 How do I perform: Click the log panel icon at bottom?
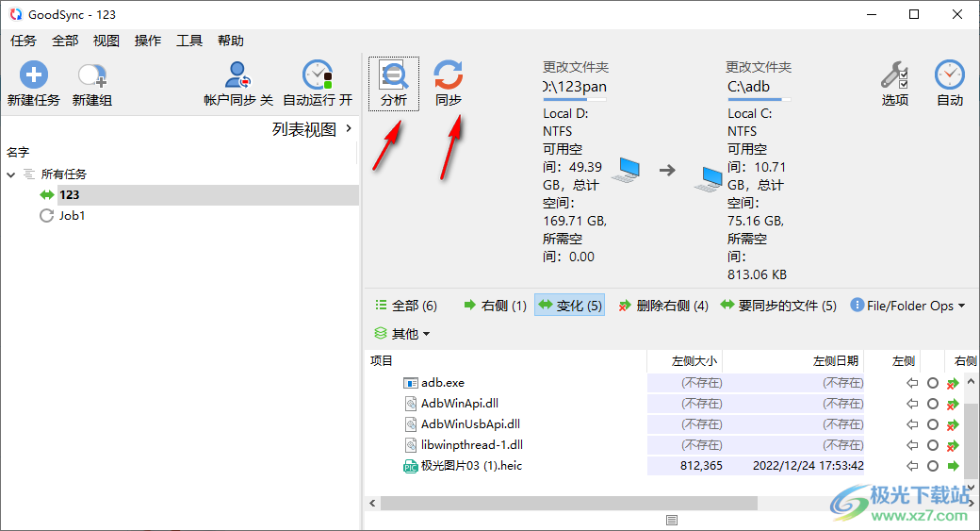(x=672, y=521)
